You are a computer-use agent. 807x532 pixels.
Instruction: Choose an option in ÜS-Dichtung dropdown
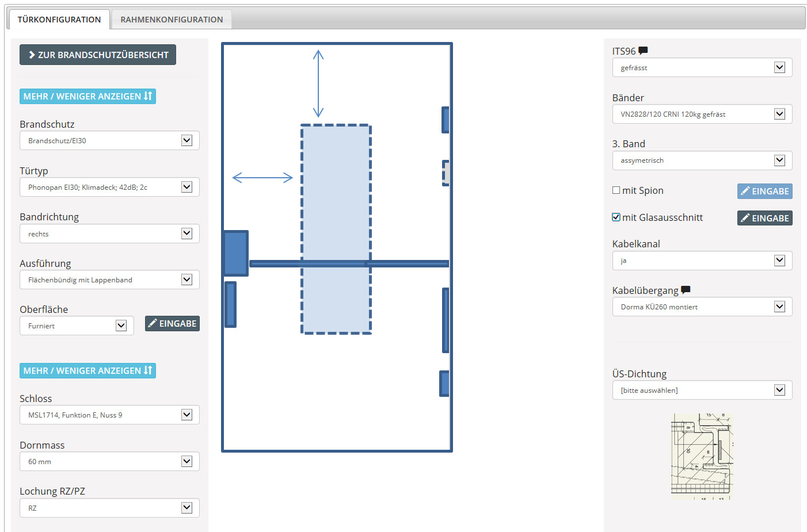point(702,390)
